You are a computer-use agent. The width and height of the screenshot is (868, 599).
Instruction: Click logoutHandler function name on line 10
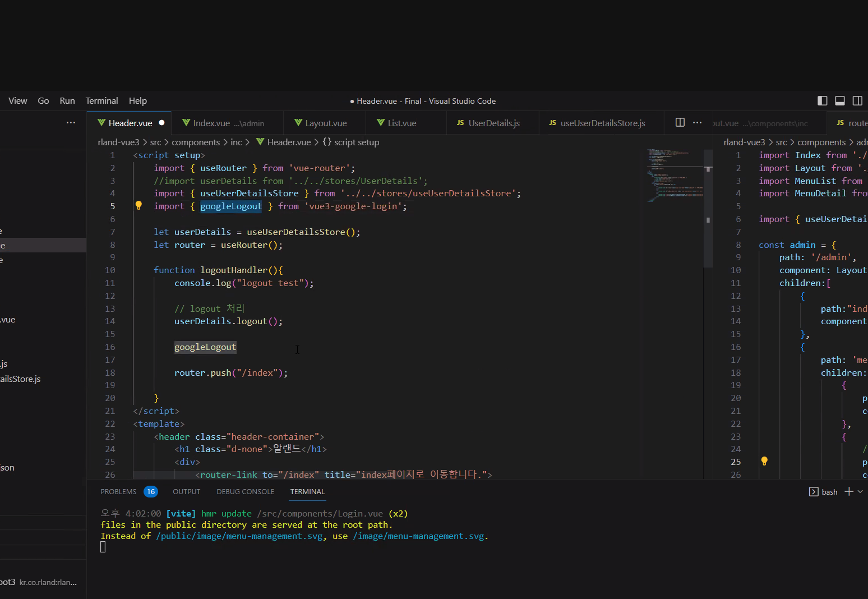coord(234,270)
